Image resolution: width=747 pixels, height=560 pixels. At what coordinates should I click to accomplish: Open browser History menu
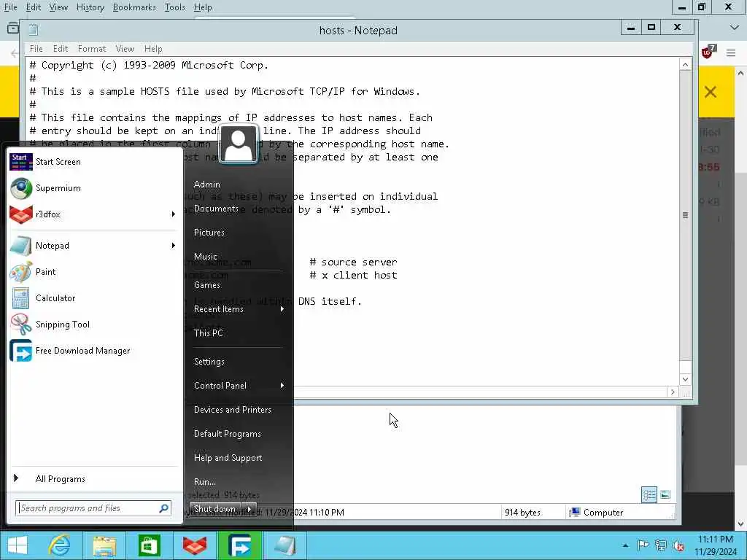tap(90, 7)
